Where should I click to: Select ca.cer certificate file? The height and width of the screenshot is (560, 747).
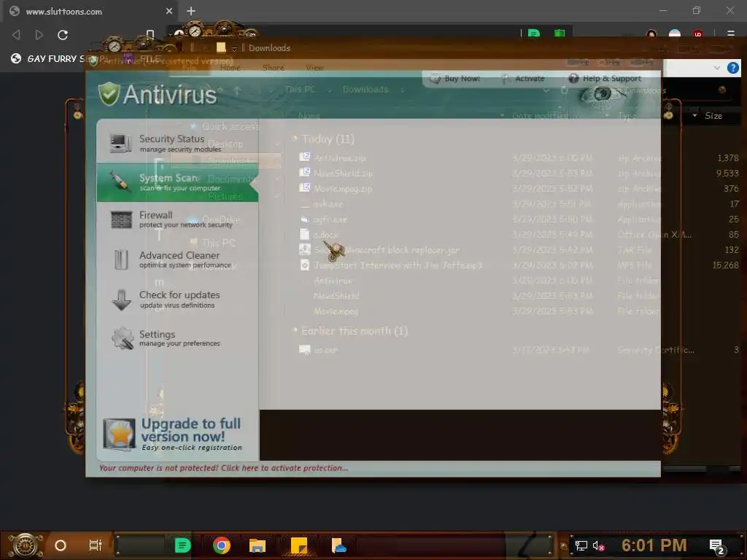519,350
